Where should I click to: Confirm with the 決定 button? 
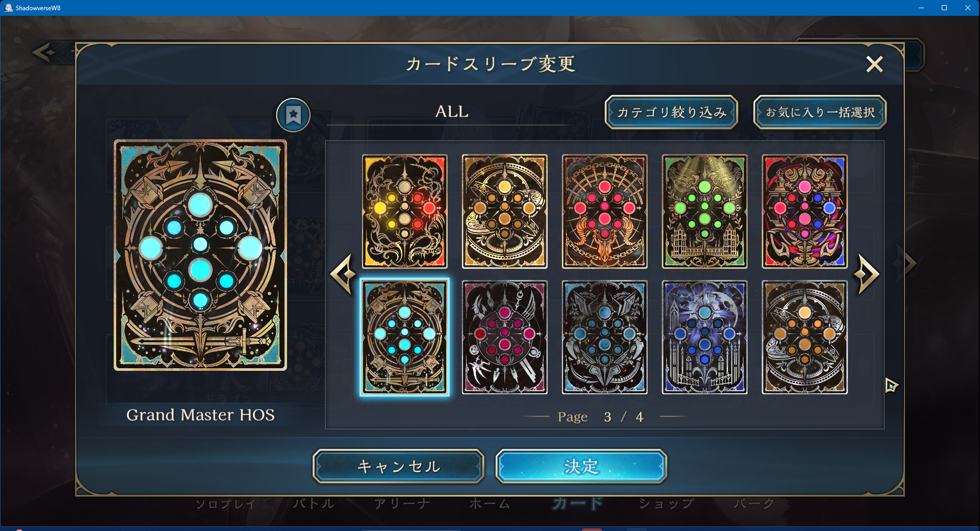[581, 466]
